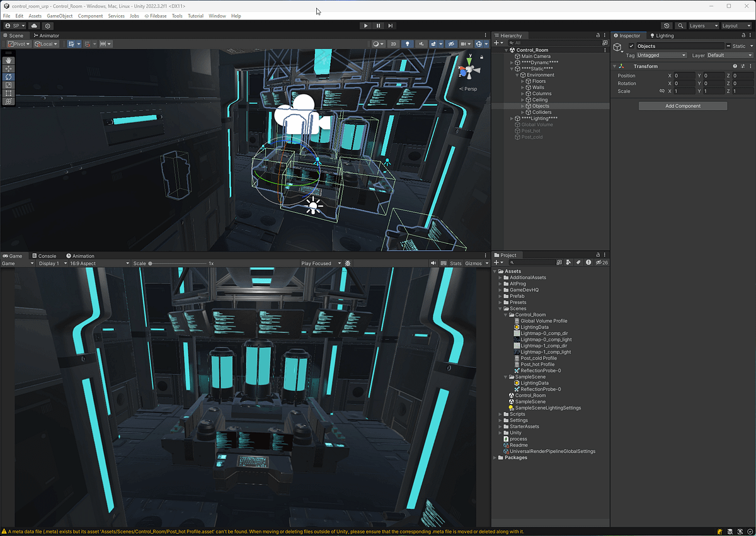Click the Hierarchy search by type icon
The width and height of the screenshot is (756, 536).
pyautogui.click(x=605, y=43)
